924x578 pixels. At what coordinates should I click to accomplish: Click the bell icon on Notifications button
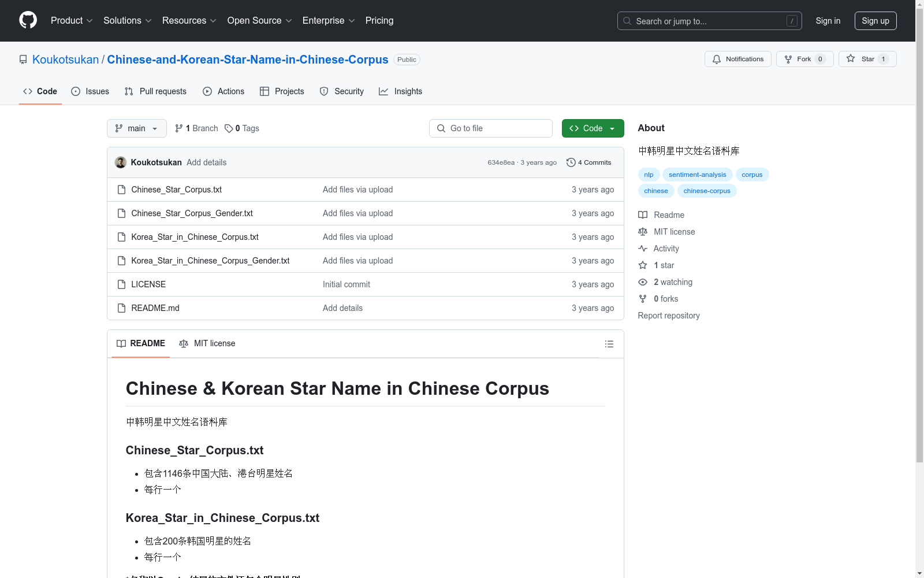tap(717, 59)
